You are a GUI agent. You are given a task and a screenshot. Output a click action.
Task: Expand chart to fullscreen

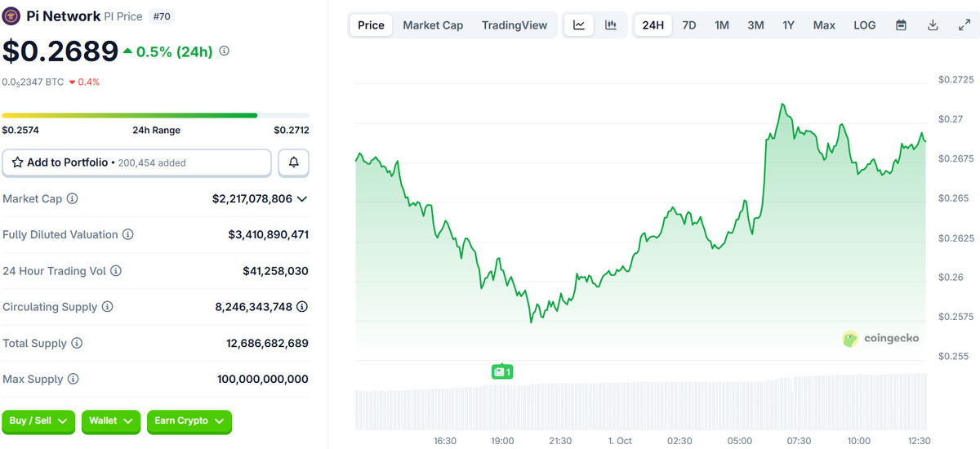coord(964,25)
